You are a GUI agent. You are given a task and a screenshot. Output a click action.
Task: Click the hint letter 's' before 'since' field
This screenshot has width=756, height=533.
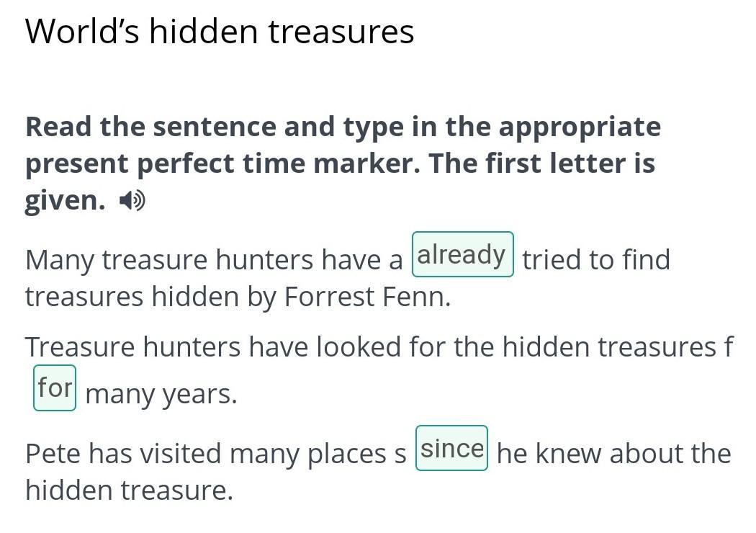pyautogui.click(x=400, y=454)
